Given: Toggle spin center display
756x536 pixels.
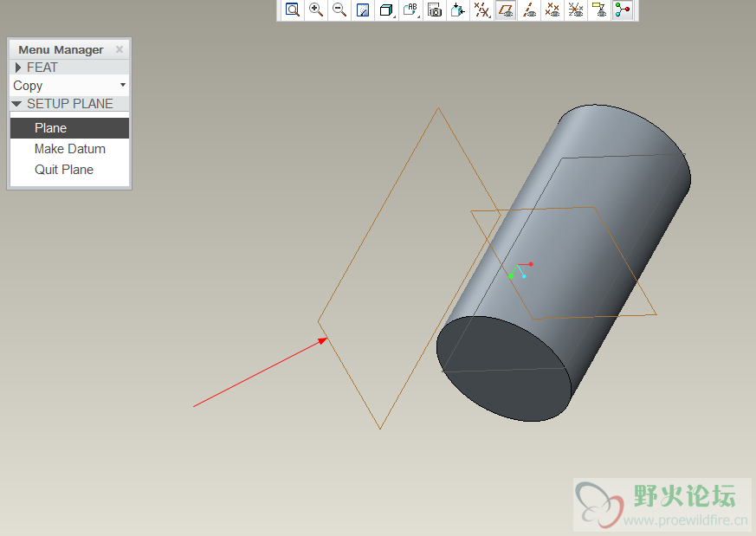Looking at the screenshot, I should pyautogui.click(x=623, y=10).
